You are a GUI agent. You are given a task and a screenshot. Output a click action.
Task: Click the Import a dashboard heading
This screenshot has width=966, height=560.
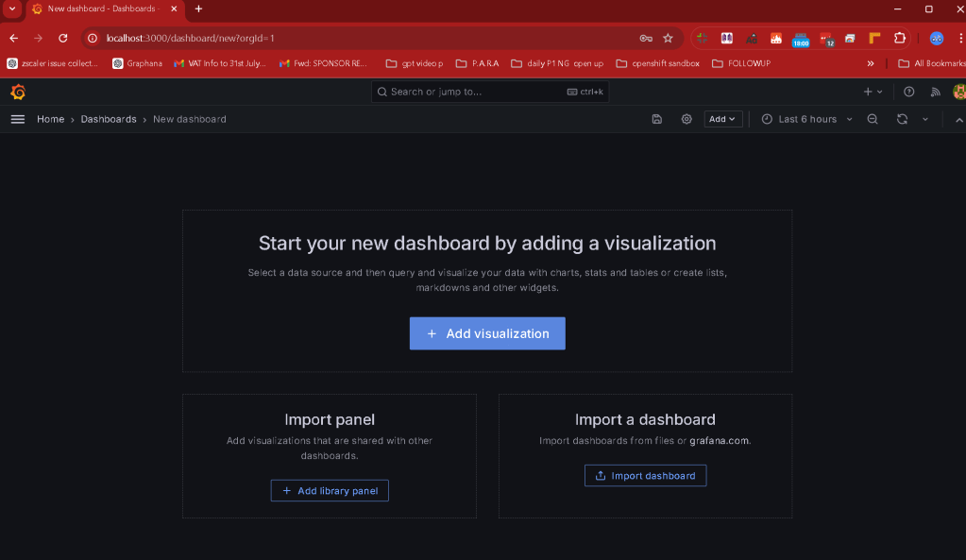click(645, 419)
